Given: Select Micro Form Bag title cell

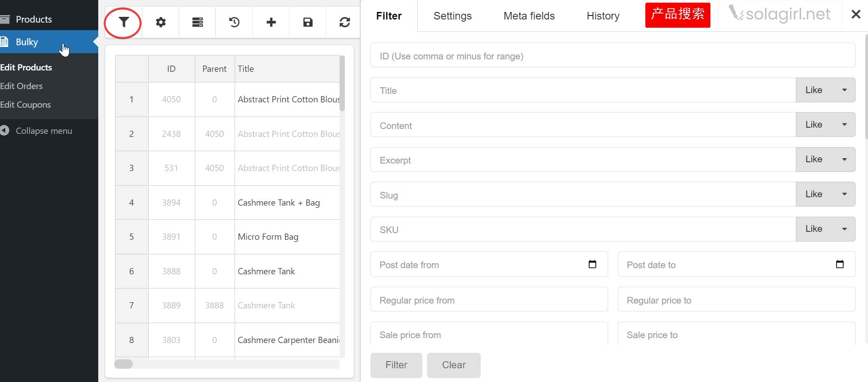Looking at the screenshot, I should (287, 237).
